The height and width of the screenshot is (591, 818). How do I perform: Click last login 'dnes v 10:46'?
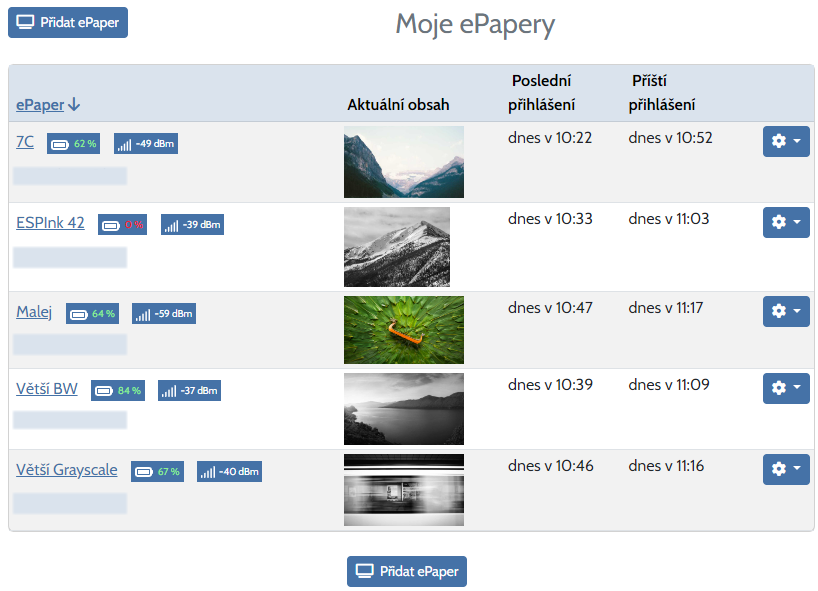pyautogui.click(x=551, y=466)
